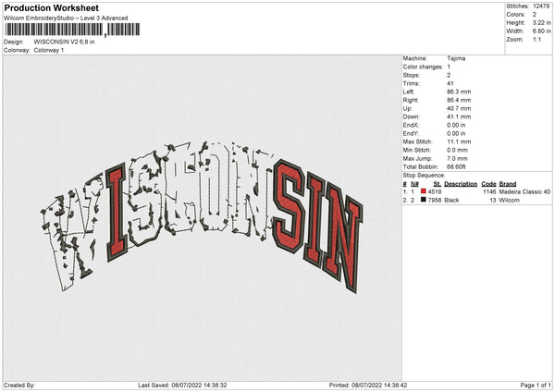The height and width of the screenshot is (392, 555).
Task: Click the Trims value 41
Action: 450,83
